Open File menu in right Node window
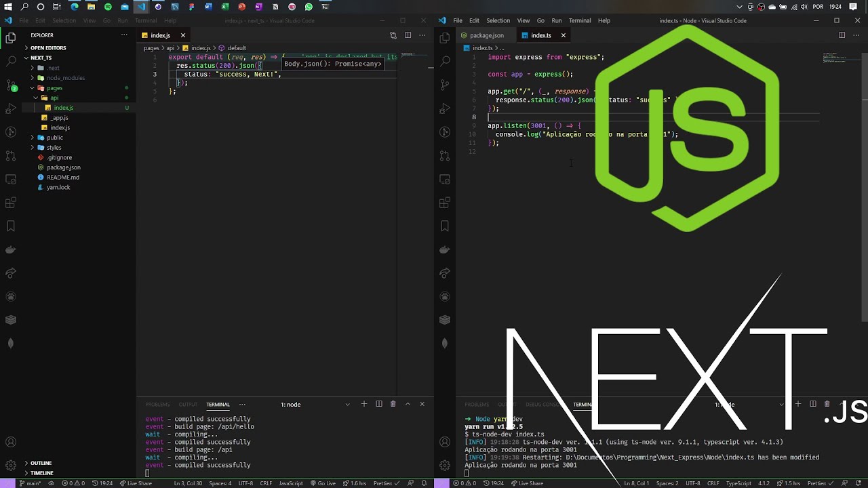This screenshot has height=488, width=868. tap(458, 20)
